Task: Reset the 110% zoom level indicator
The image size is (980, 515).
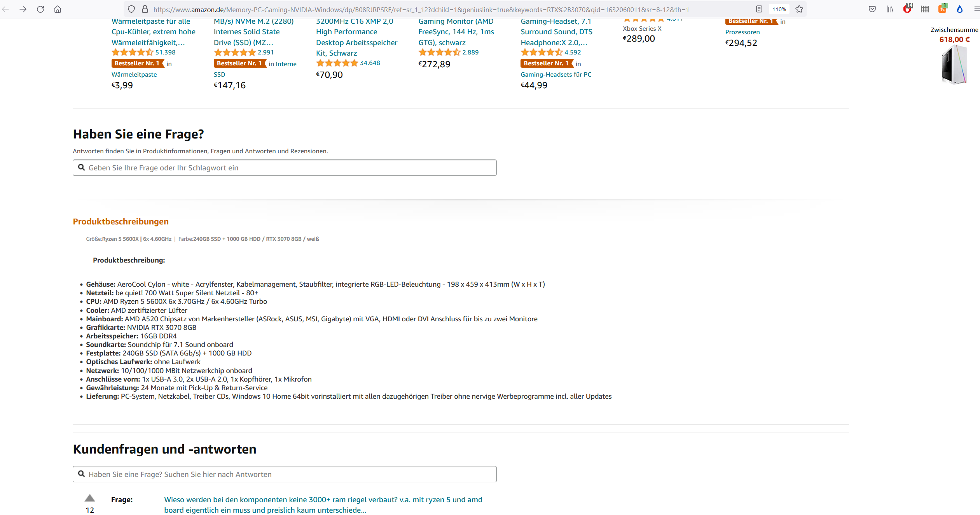Action: point(779,9)
